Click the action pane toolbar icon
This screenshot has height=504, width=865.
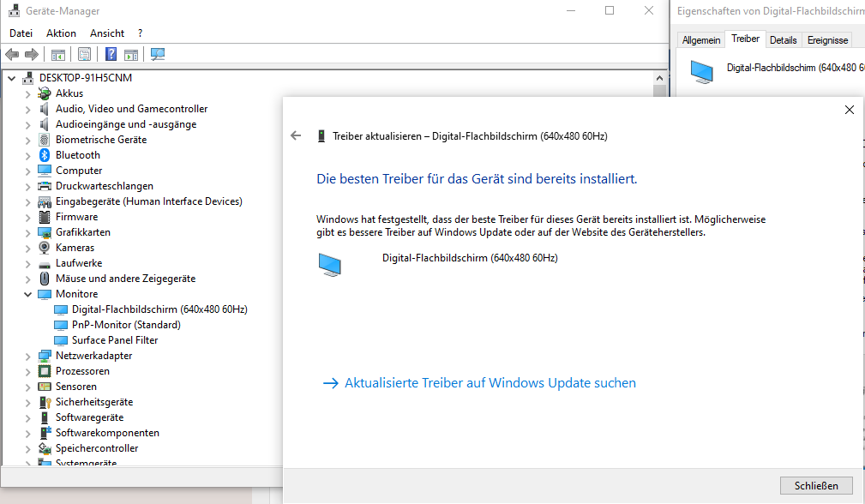point(131,54)
